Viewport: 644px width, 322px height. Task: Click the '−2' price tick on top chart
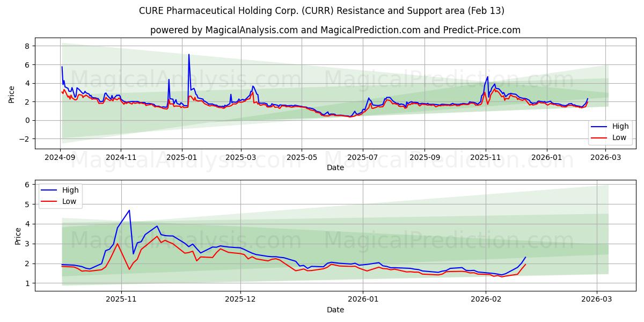(24, 139)
